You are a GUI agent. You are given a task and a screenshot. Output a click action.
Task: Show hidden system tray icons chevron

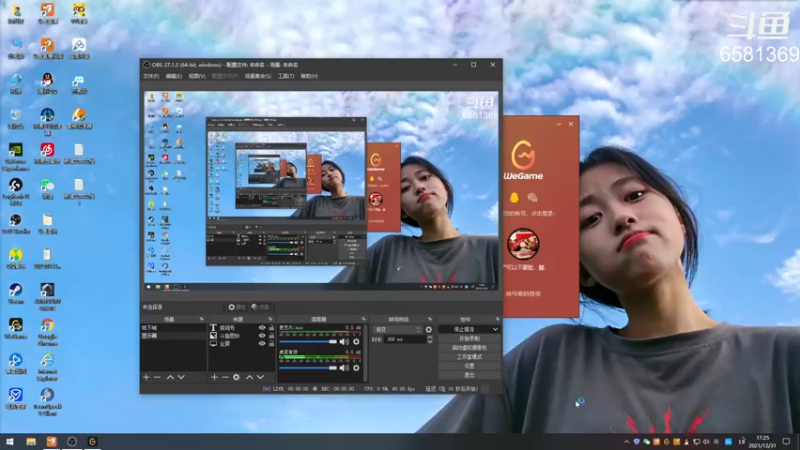tap(627, 441)
